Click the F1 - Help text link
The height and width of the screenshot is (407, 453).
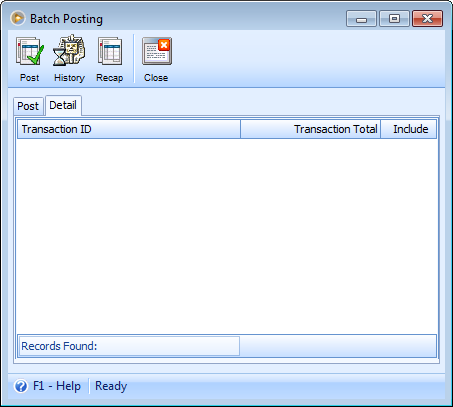click(x=57, y=386)
